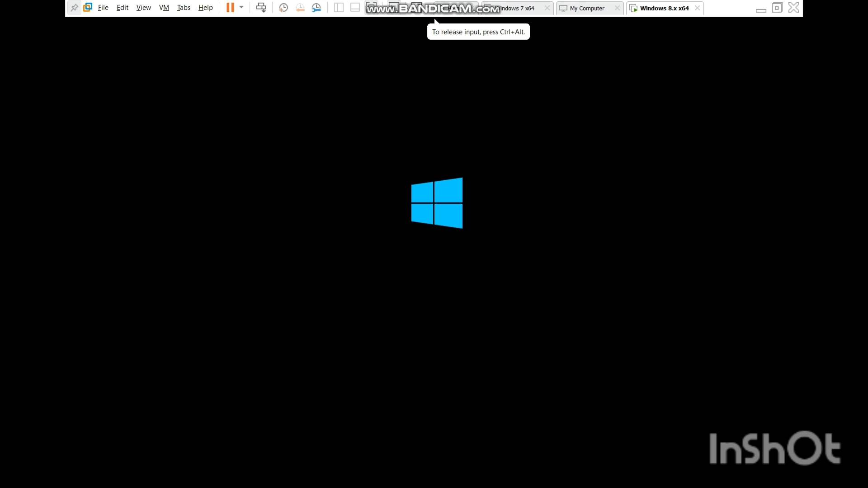Expand the power options dropdown arrow
Viewport: 868px width, 488px height.
tap(241, 8)
